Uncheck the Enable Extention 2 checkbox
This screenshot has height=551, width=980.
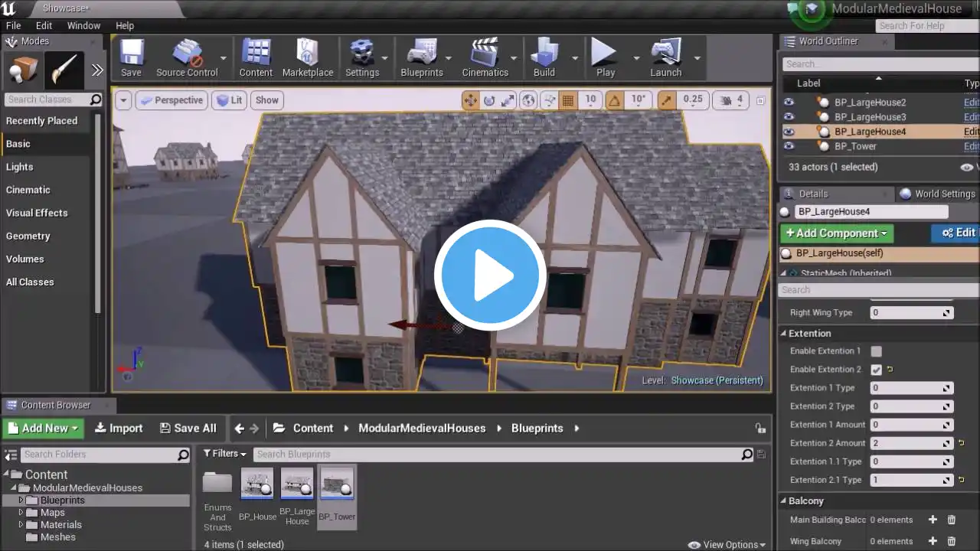(x=877, y=370)
